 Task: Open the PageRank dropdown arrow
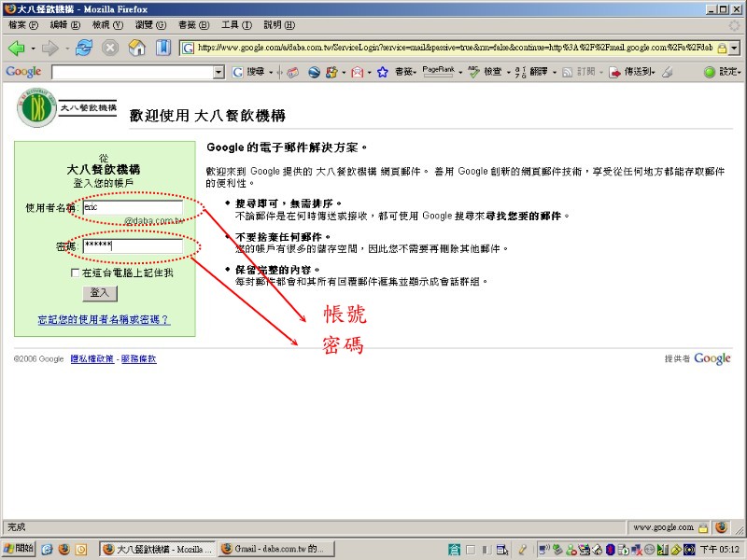460,73
